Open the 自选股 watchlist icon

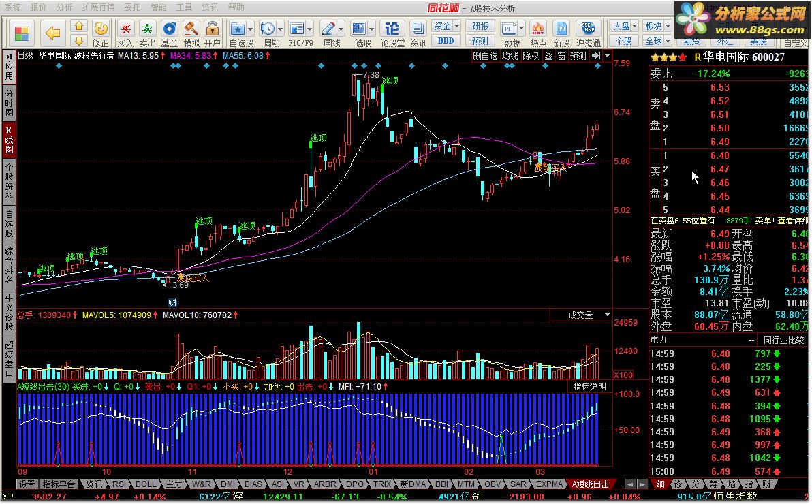coord(238,34)
